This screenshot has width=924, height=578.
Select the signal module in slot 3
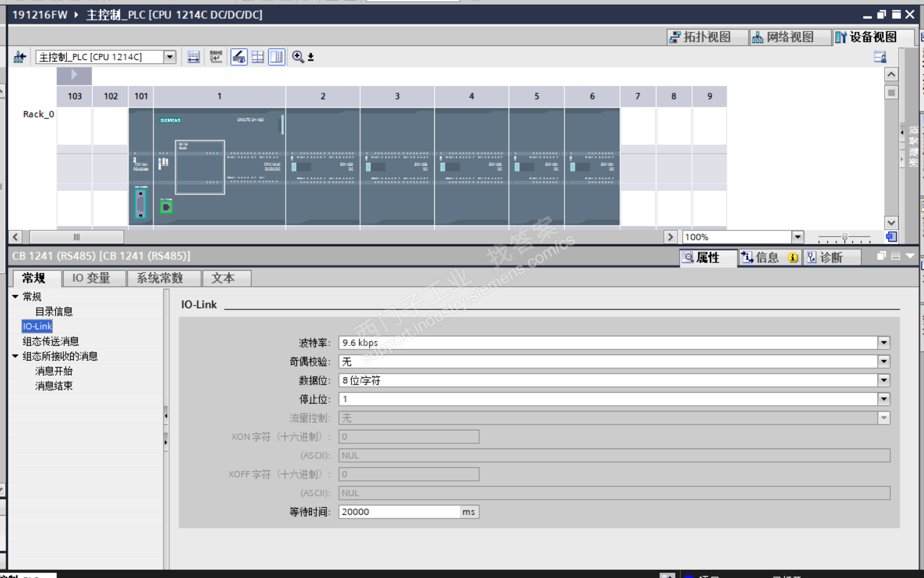point(397,167)
